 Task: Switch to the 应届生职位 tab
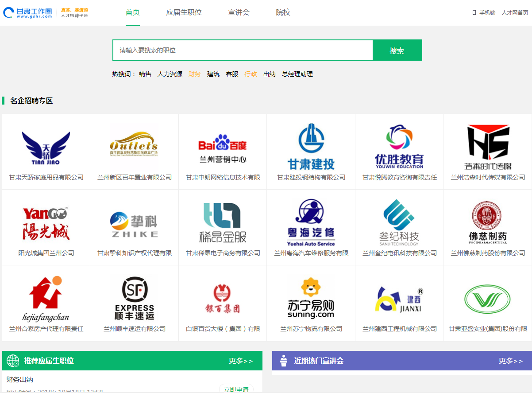click(184, 12)
